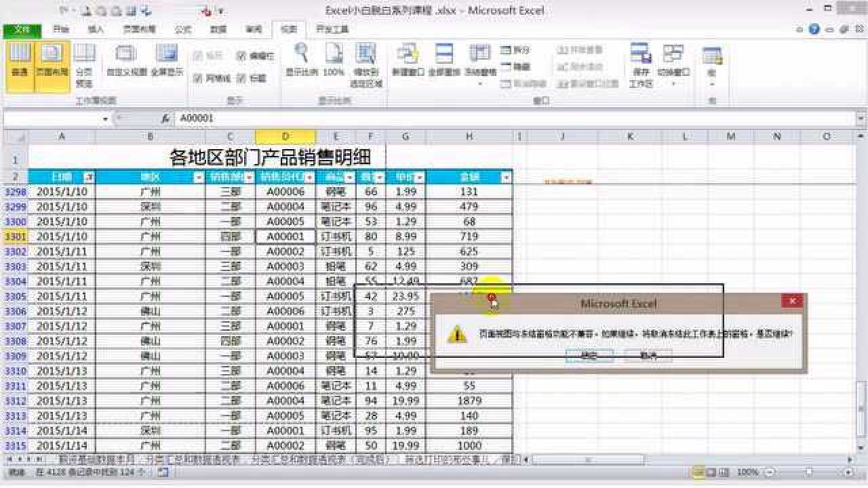The height and width of the screenshot is (488, 868).
Task: Click the formula bar showing A00001
Action: click(514, 118)
